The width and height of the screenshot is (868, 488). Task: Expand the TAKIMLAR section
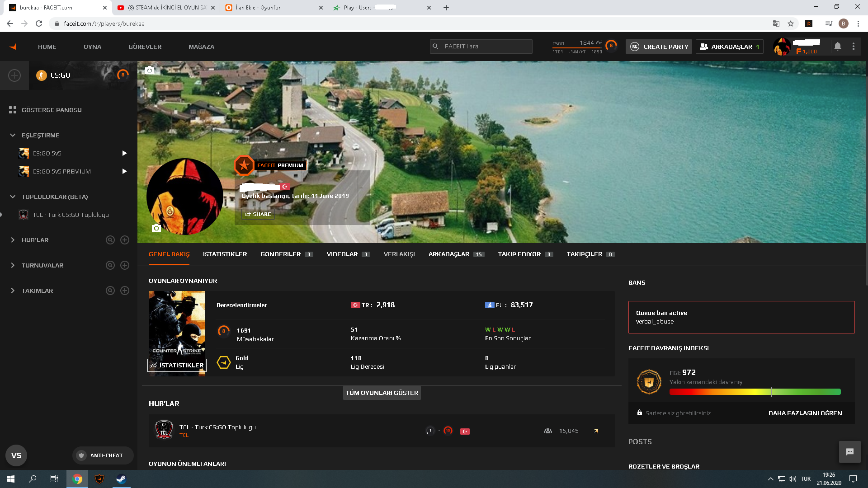pos(13,291)
